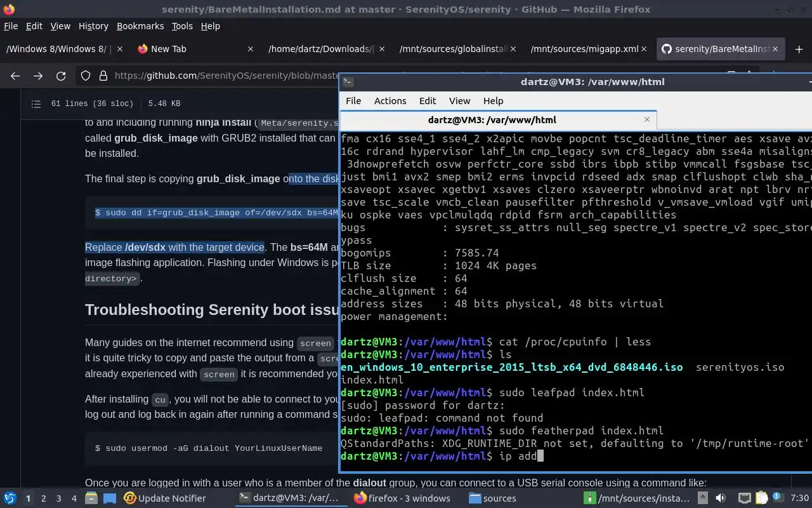This screenshot has width=812, height=508.
Task: Close the serenity BareMetalInstallation tab
Action: (x=775, y=49)
